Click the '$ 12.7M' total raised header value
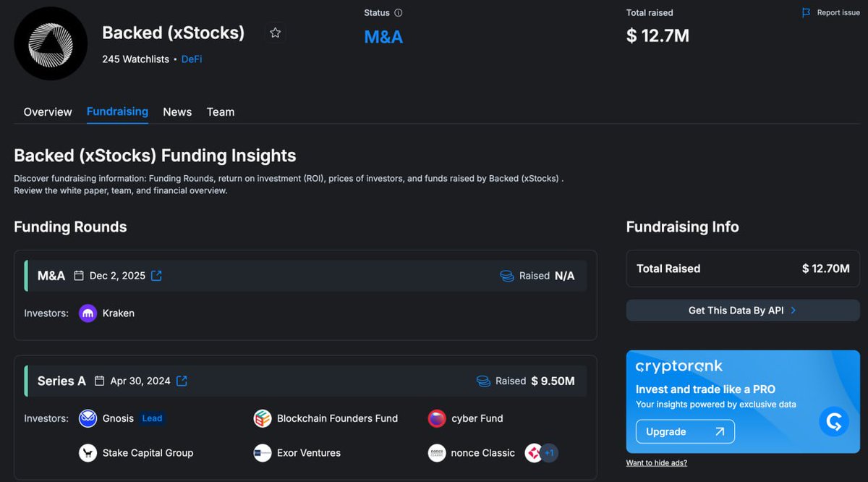Image resolution: width=868 pixels, height=482 pixels. click(658, 35)
